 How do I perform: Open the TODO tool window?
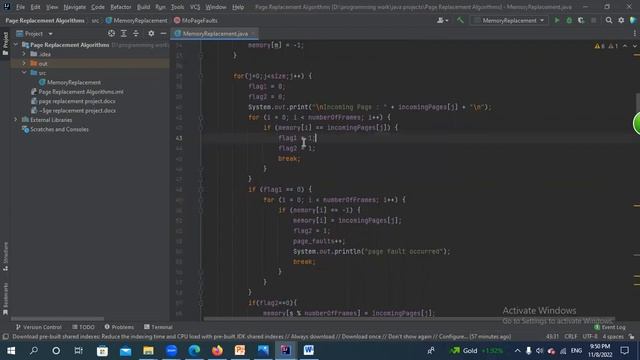[83, 327]
